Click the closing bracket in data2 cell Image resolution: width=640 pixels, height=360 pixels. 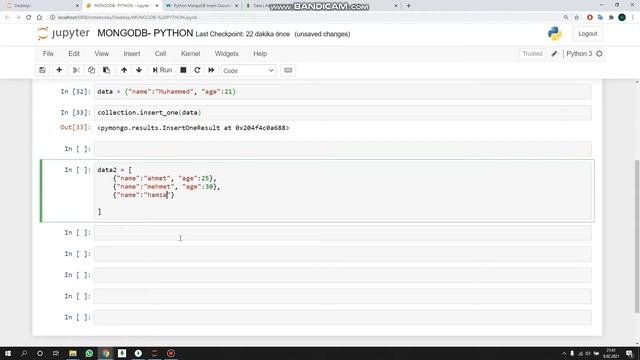(99, 211)
